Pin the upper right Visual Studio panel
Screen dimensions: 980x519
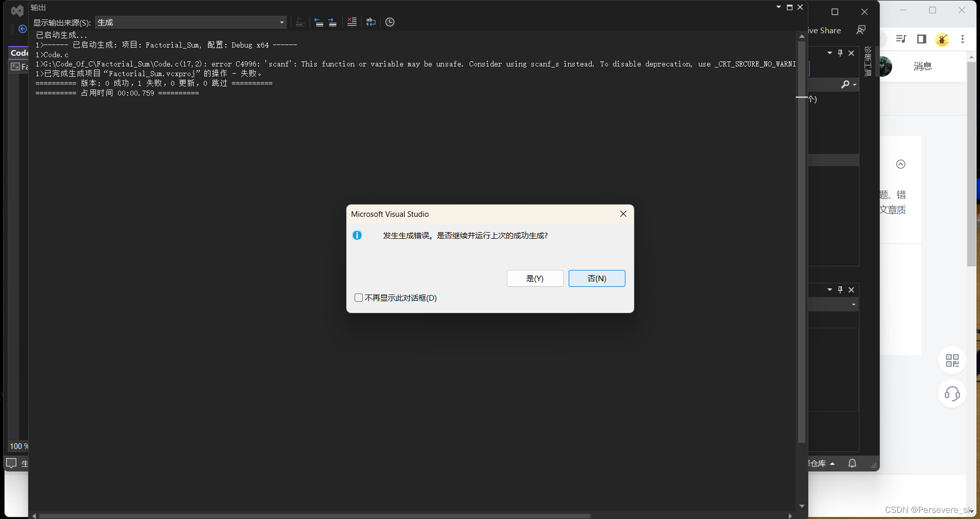841,53
